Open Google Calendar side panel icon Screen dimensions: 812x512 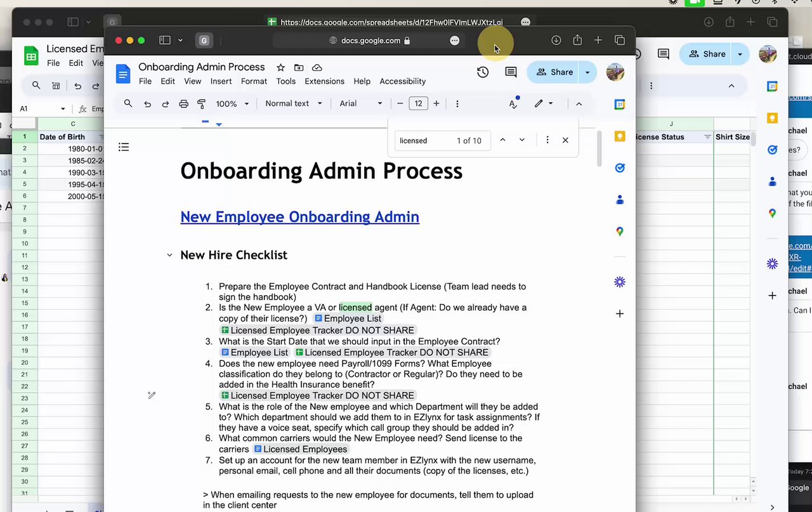pyautogui.click(x=620, y=105)
